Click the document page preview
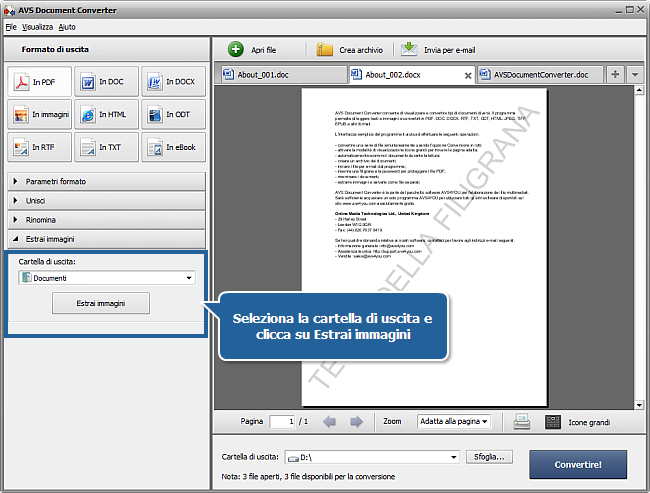 (x=424, y=247)
